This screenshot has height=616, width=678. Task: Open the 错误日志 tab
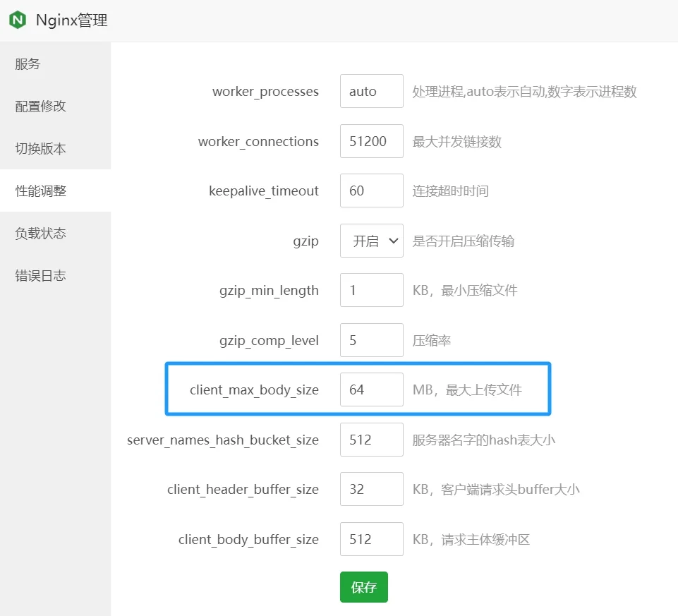coord(40,276)
